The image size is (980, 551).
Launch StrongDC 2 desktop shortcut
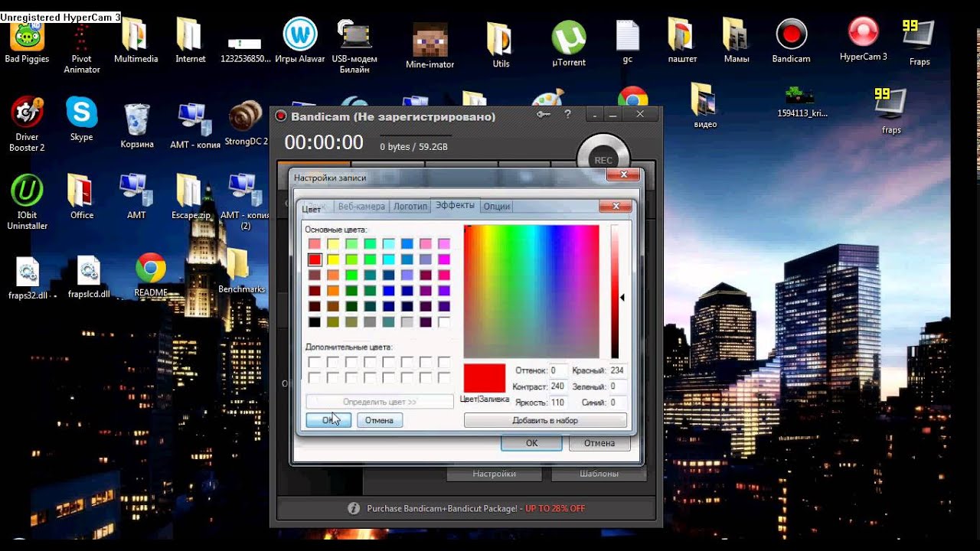(x=246, y=124)
